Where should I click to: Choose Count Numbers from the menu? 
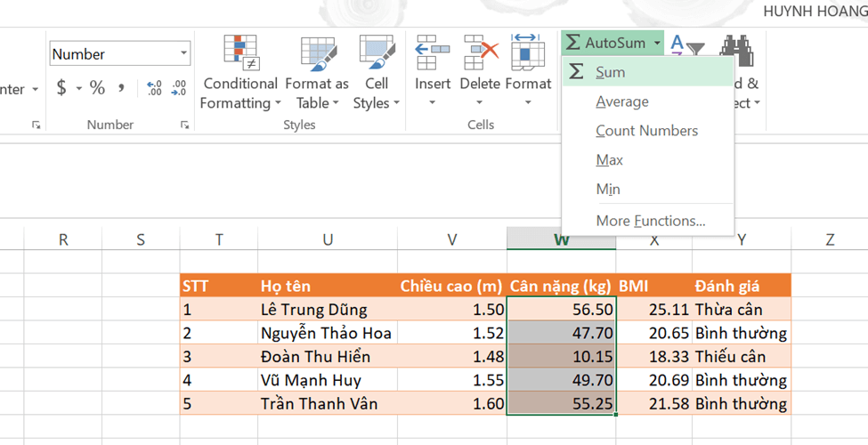(648, 131)
